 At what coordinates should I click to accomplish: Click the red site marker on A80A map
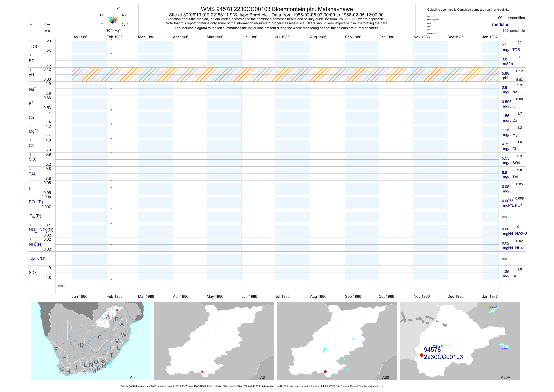(x=422, y=355)
